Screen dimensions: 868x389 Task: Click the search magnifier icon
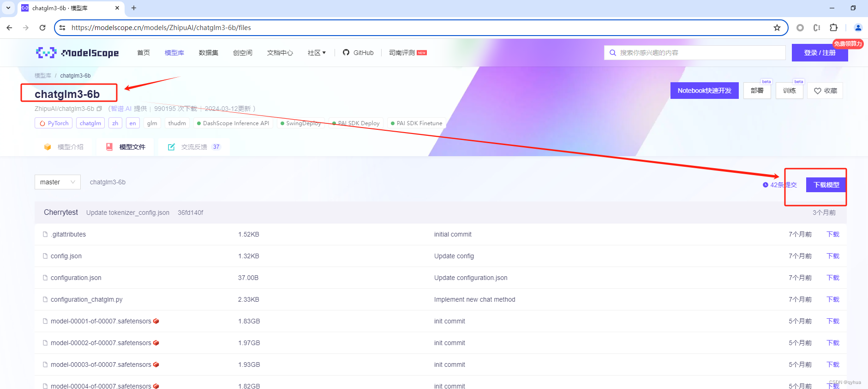(613, 53)
